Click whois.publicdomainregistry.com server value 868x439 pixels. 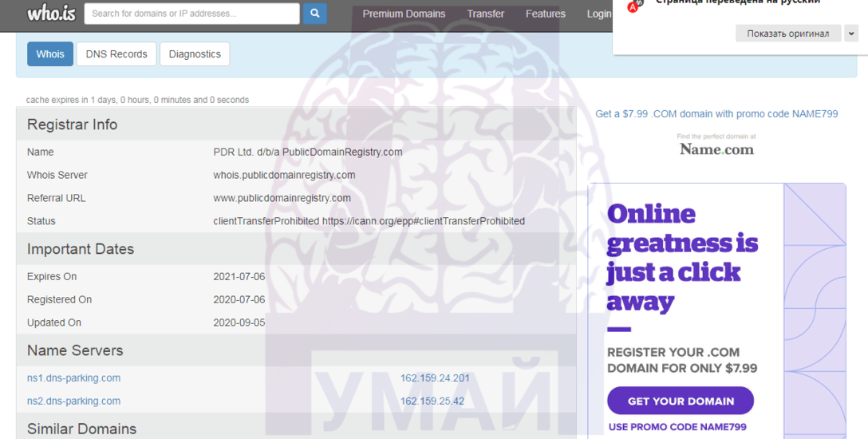(284, 175)
